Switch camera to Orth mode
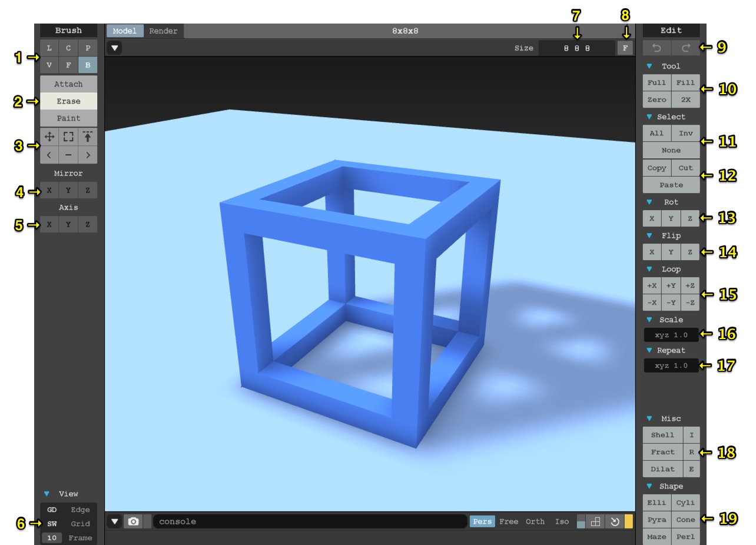This screenshot has height=545, width=756. coord(535,521)
